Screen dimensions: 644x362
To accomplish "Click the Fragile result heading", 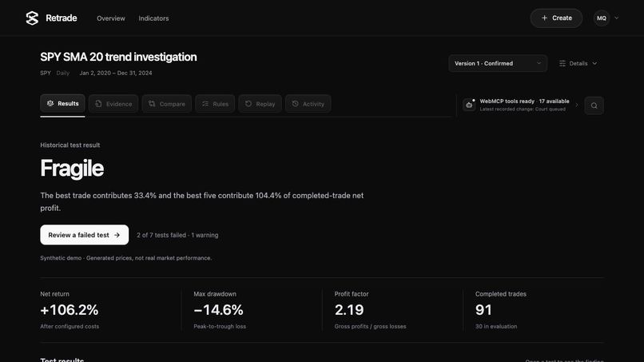I will tap(72, 169).
